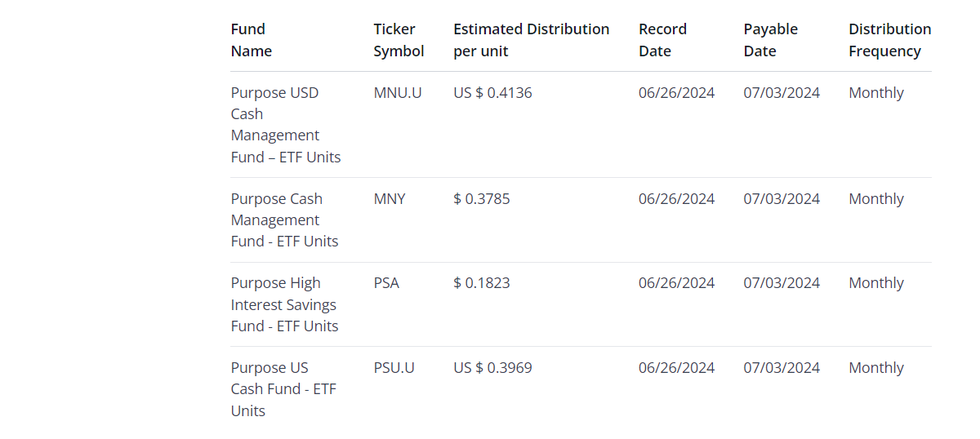Select the PSU.U ticker symbol
The width and height of the screenshot is (980, 439).
(x=394, y=368)
